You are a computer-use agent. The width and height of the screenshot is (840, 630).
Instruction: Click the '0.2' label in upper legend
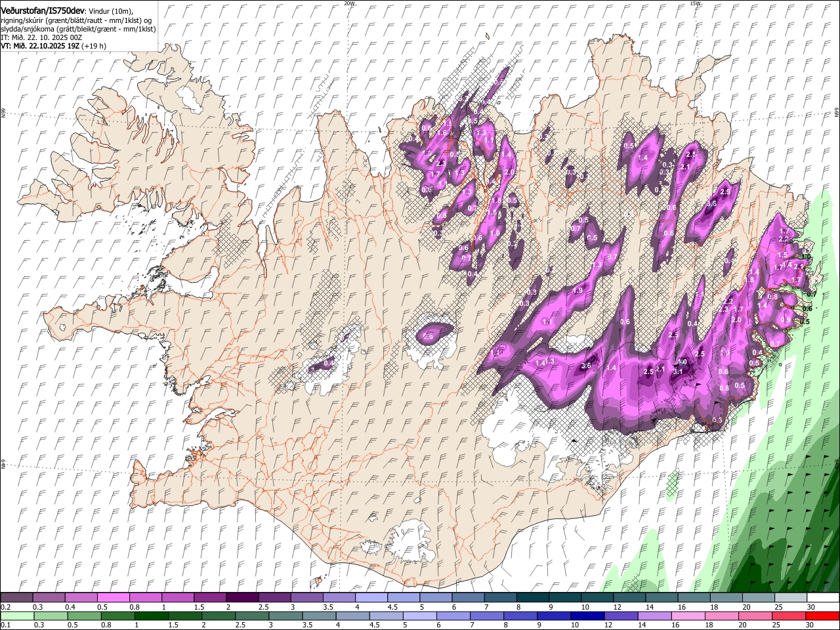pos(5,607)
